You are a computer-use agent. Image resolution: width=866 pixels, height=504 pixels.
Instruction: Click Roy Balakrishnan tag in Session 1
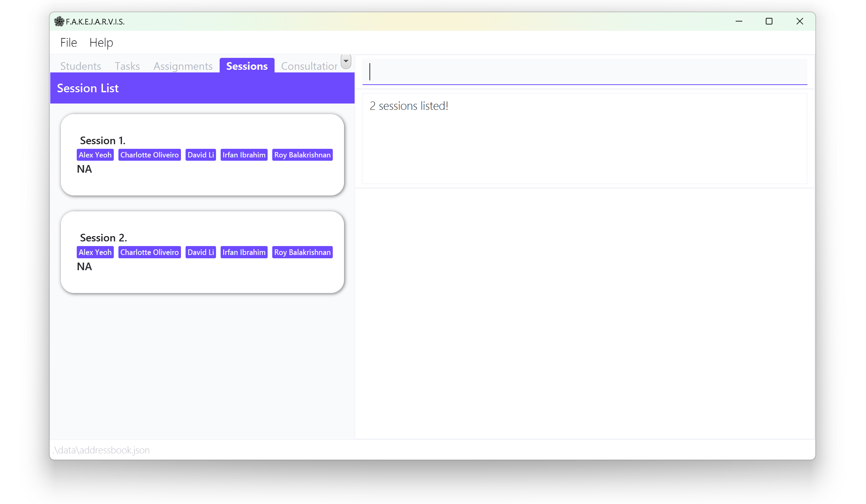click(x=302, y=155)
